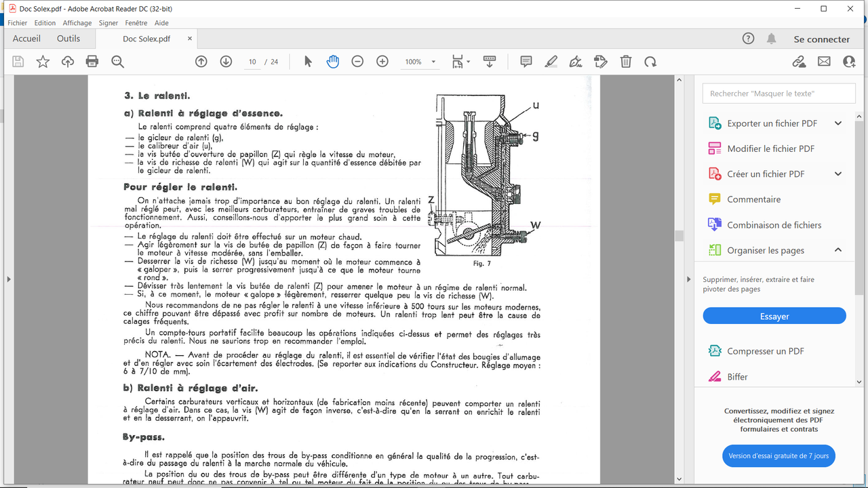Activate the Hand pan tool
The image size is (868, 488).
coord(332,62)
